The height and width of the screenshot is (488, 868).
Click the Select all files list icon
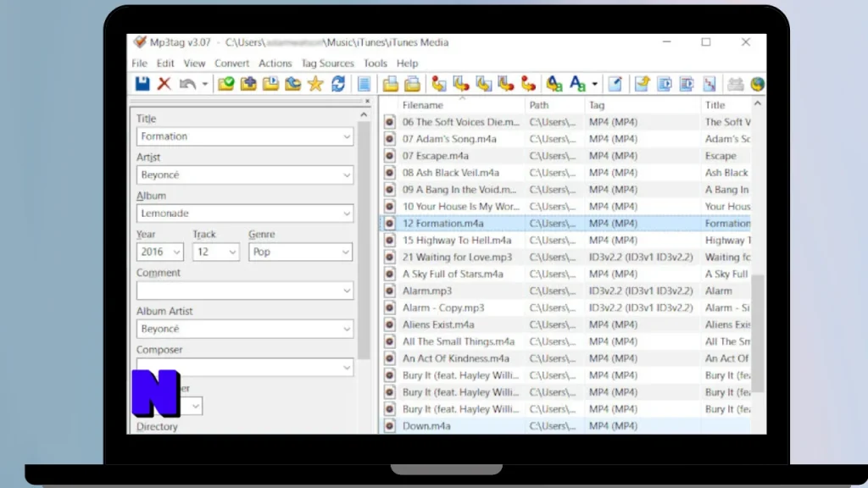point(364,84)
